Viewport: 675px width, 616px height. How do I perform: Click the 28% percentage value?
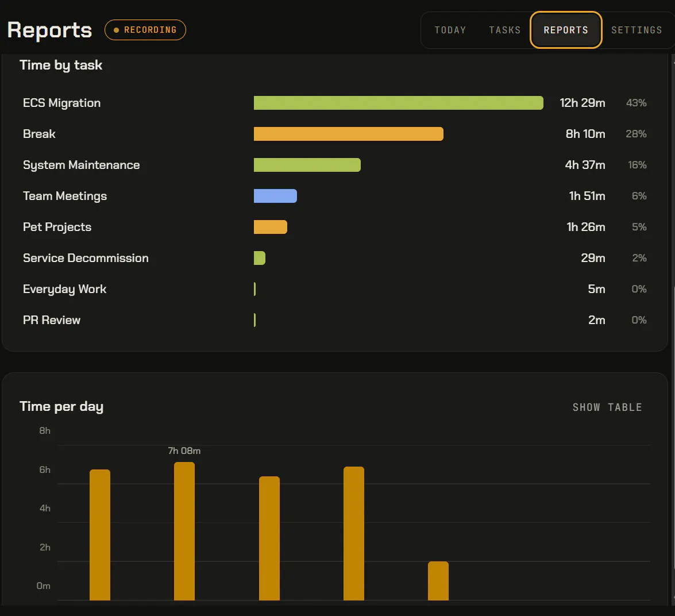coord(637,134)
